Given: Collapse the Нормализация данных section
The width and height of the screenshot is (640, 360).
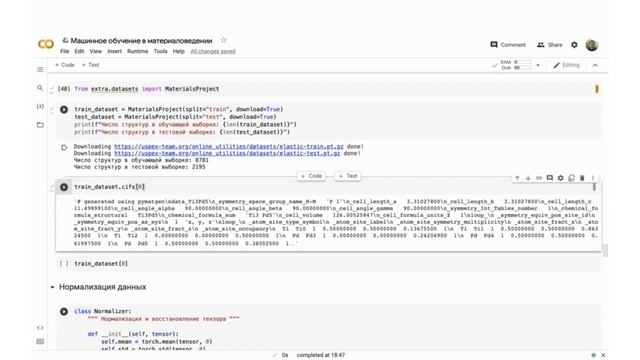Looking at the screenshot, I should 52,287.
